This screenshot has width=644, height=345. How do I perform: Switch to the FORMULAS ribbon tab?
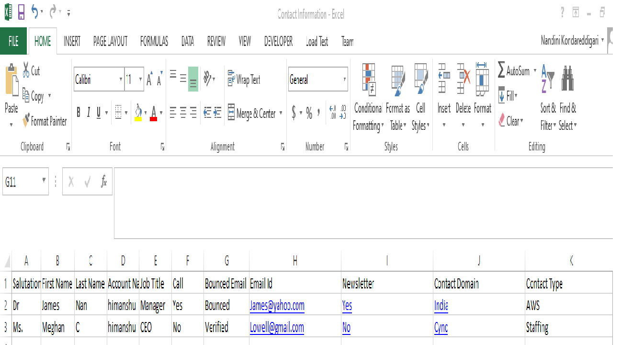[x=154, y=42]
